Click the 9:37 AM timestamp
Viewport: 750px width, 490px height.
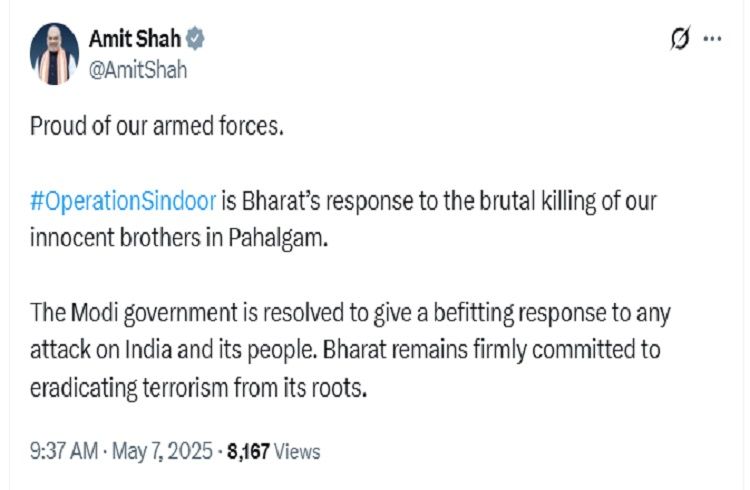coord(64,451)
